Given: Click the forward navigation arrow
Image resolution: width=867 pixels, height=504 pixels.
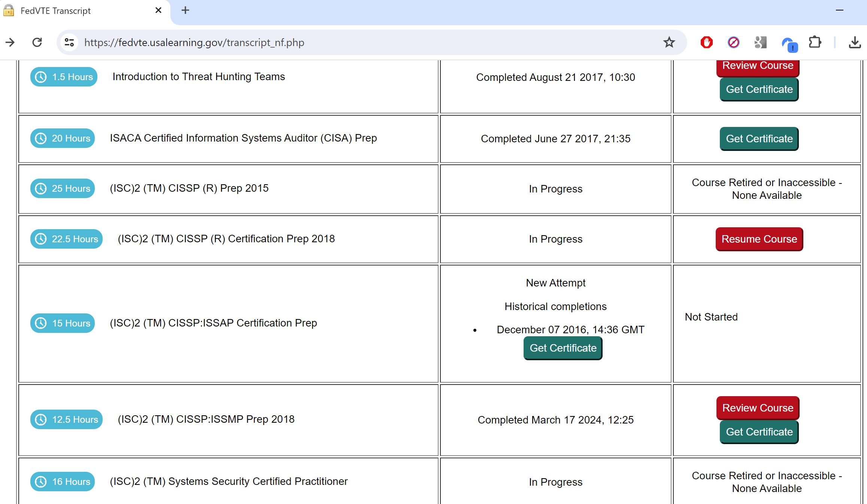Looking at the screenshot, I should (x=10, y=42).
